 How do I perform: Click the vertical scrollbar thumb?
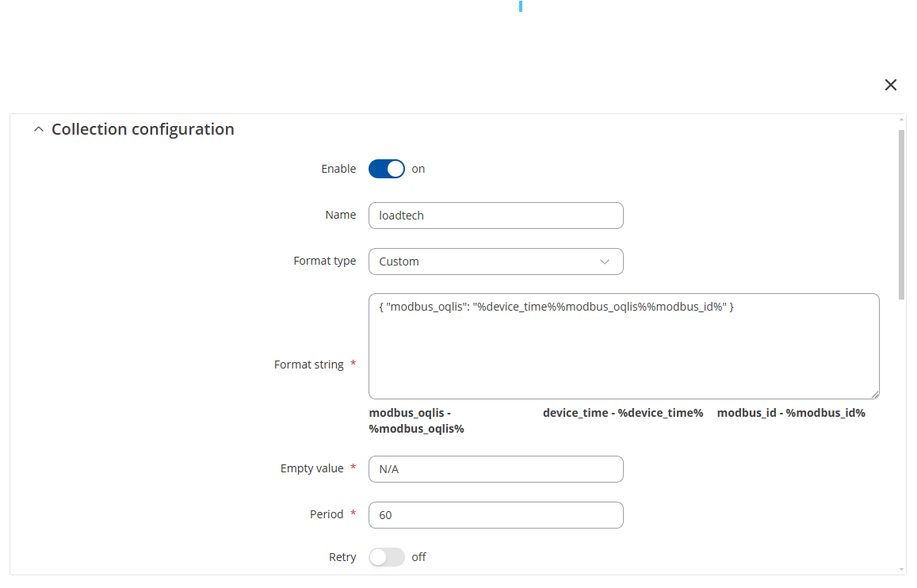pyautogui.click(x=901, y=215)
